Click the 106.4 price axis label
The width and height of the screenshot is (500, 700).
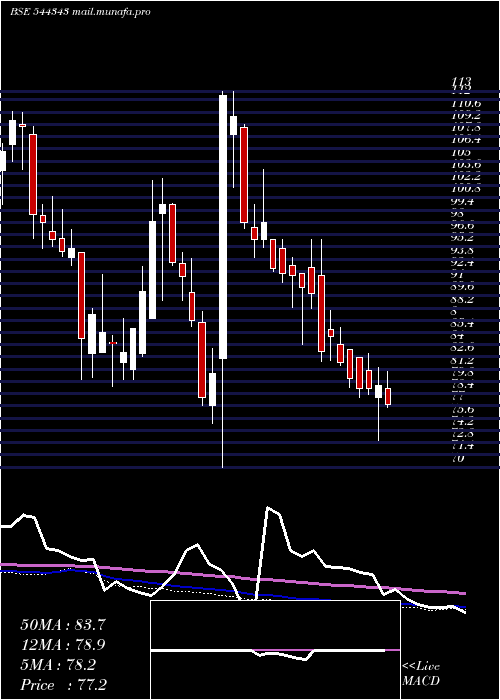pos(466,140)
